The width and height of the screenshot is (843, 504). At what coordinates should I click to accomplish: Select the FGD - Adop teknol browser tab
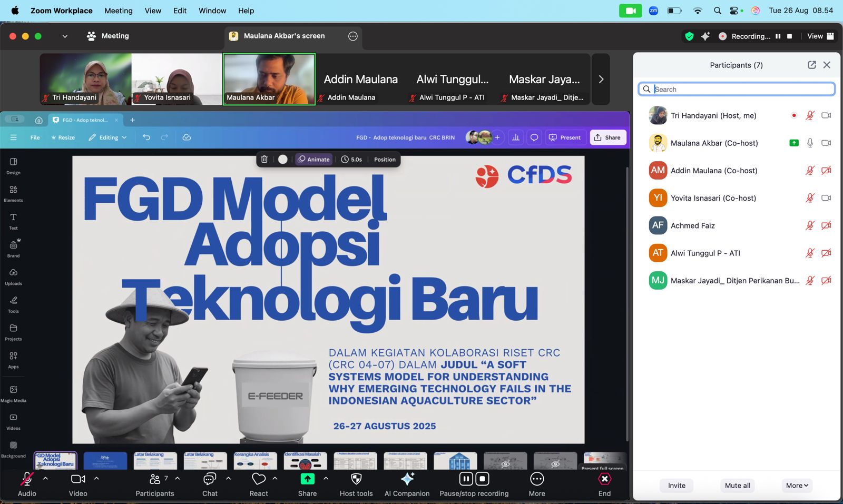pos(85,120)
